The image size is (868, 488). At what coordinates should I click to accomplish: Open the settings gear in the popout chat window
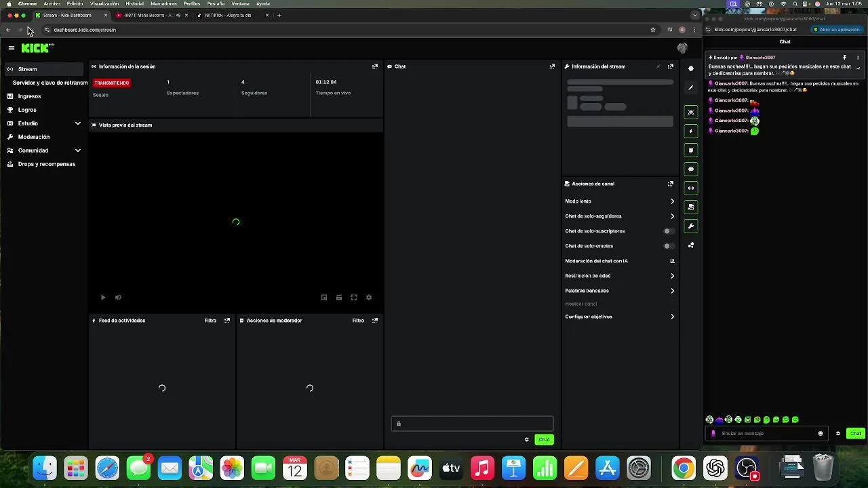pyautogui.click(x=838, y=434)
